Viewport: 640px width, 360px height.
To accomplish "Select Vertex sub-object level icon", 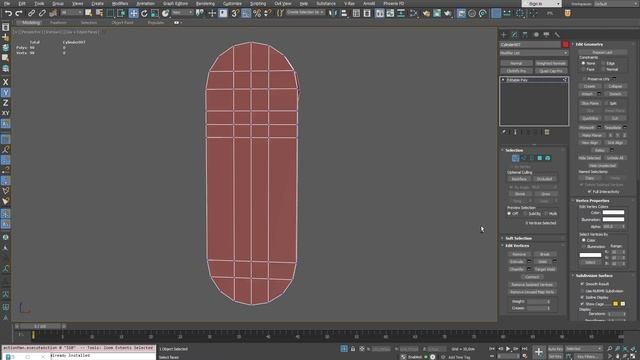I will 516,158.
